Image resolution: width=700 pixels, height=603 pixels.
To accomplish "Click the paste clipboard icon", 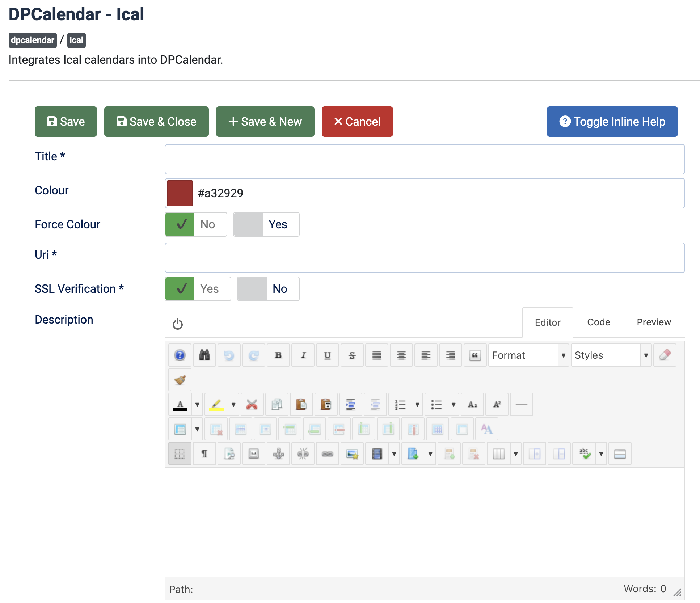I will click(x=301, y=404).
